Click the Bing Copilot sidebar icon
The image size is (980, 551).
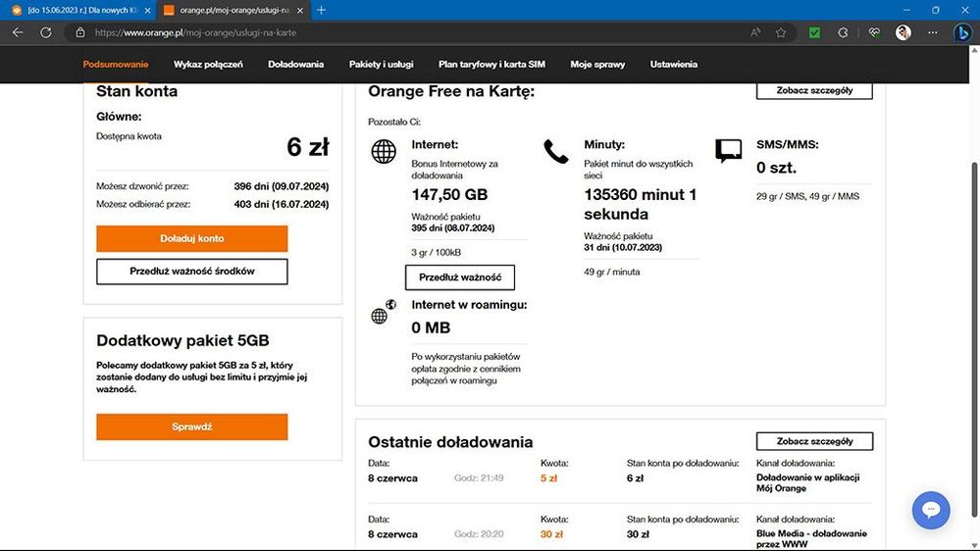pos(962,32)
